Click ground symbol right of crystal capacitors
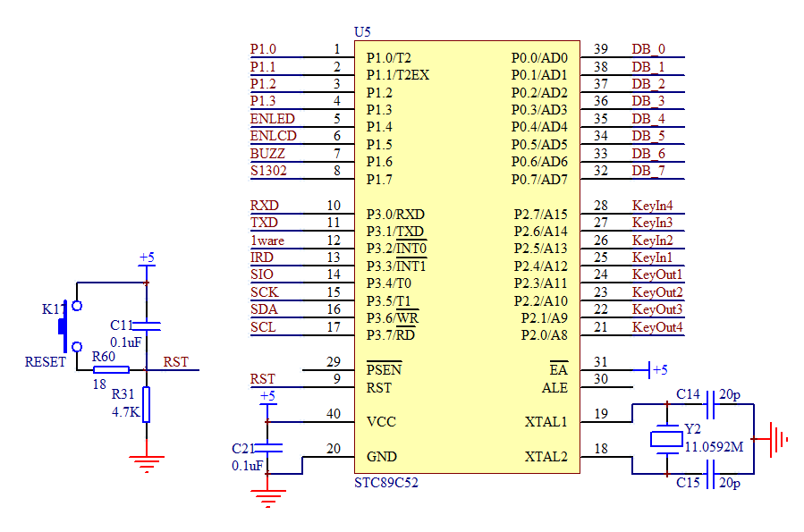 click(x=776, y=439)
